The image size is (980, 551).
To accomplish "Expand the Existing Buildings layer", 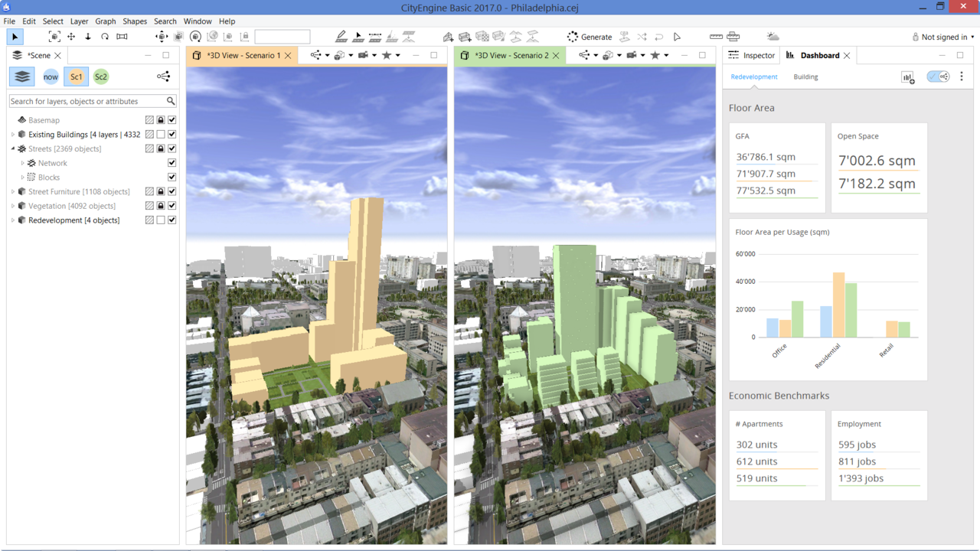I will tap(13, 135).
